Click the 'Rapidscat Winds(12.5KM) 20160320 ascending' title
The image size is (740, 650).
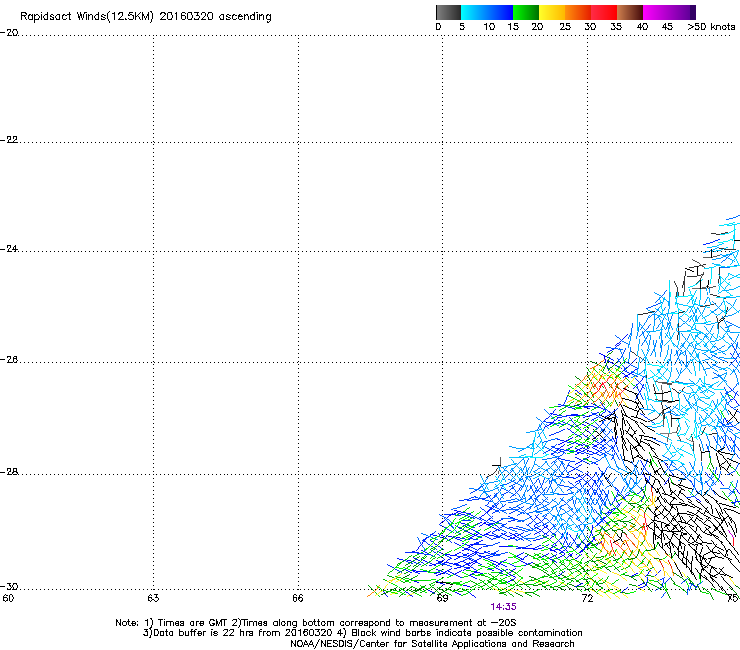click(x=146, y=17)
